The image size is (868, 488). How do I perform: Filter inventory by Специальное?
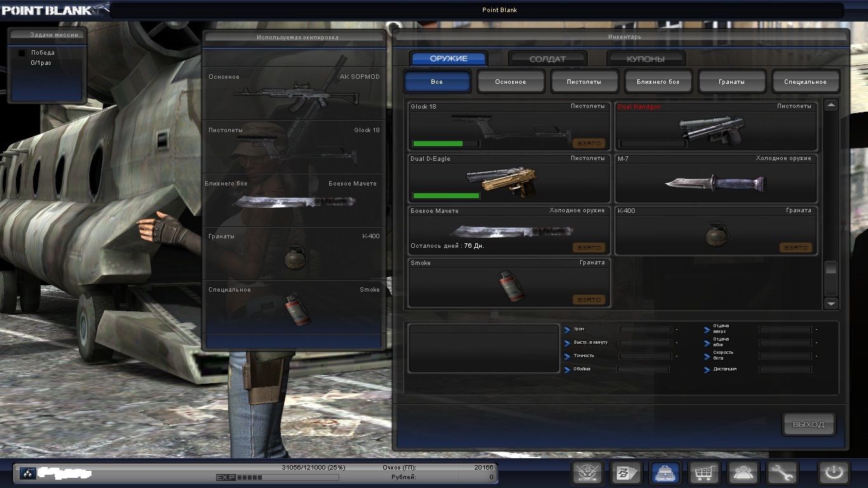(806, 82)
